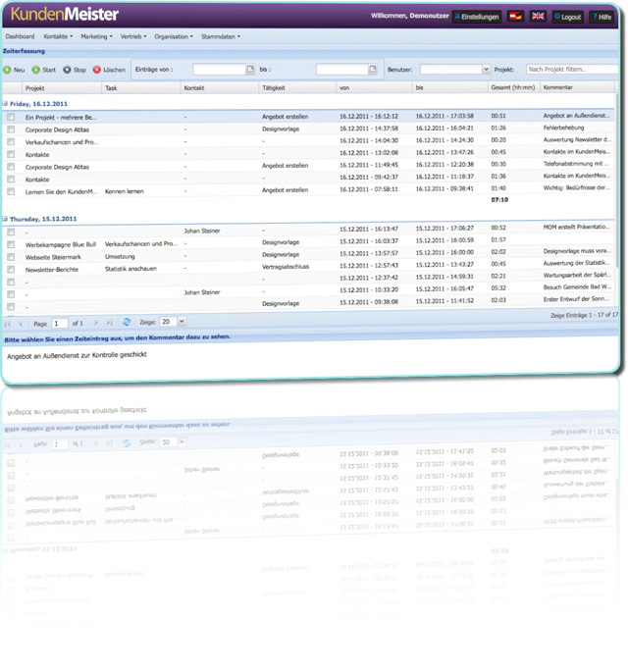Open Einstellungen settings button
Viewport: 628px width, 672px height.
[x=477, y=17]
